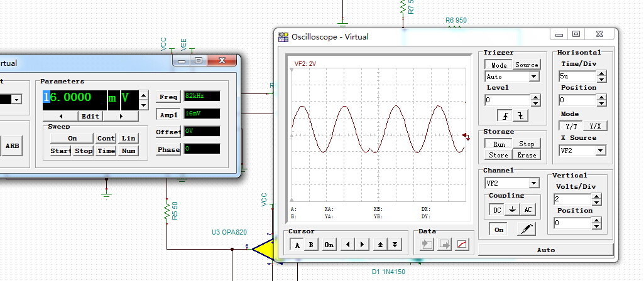This screenshot has height=281, width=644.
Task: Click horizontal Position input field
Action: (x=577, y=100)
